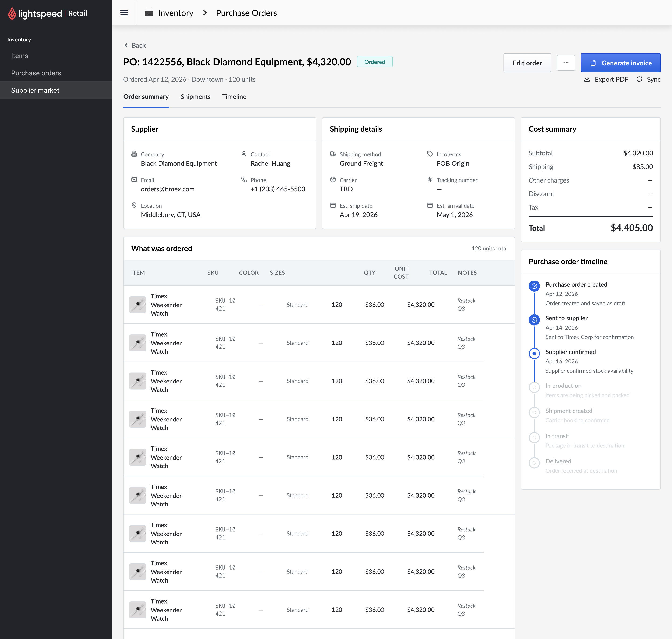The width and height of the screenshot is (672, 639).
Task: Click the COLOR column header
Action: point(249,273)
